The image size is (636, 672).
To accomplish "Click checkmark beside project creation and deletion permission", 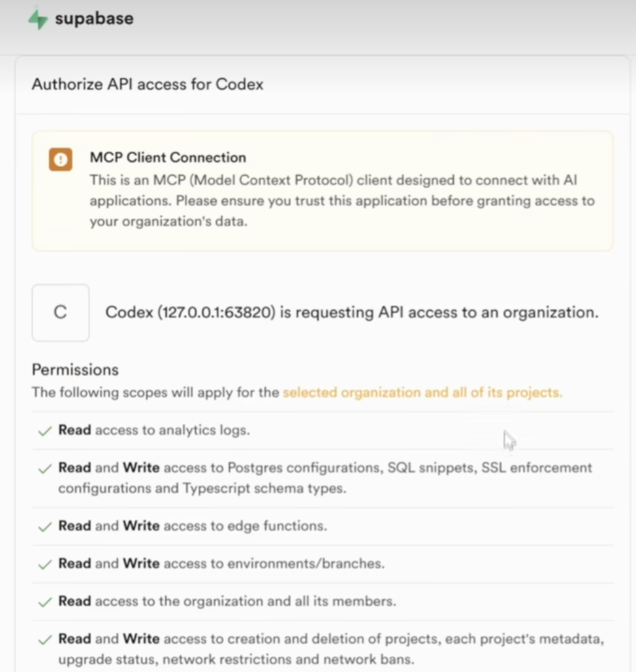I will click(45, 640).
